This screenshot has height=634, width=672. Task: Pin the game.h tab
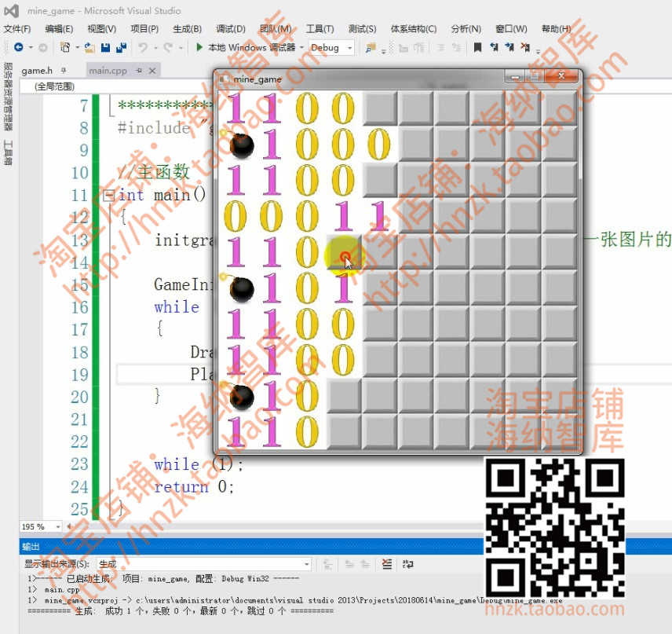[x=64, y=70]
